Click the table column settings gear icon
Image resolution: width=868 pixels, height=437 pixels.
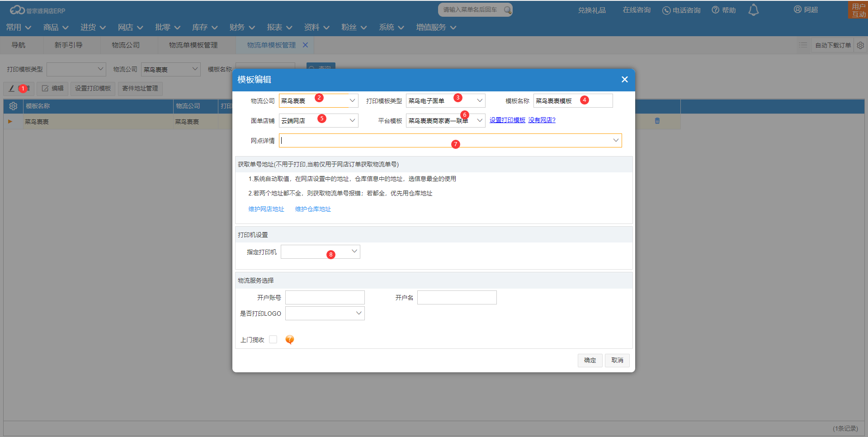coord(13,106)
